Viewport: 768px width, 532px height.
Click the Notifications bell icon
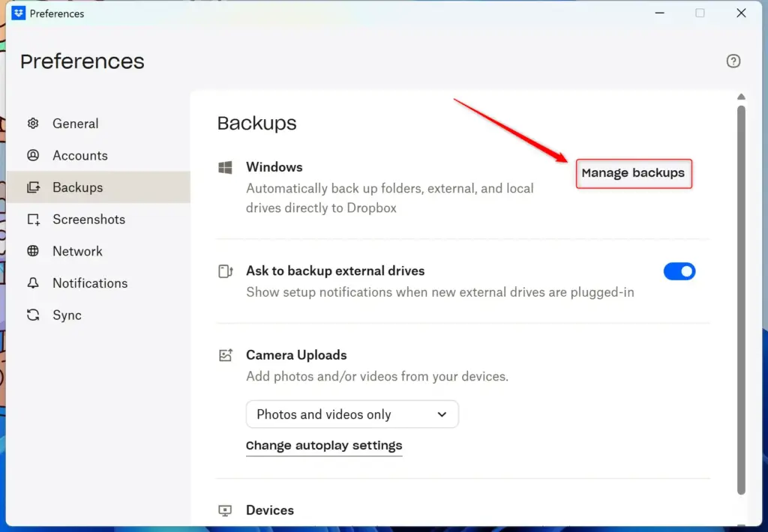tap(33, 283)
